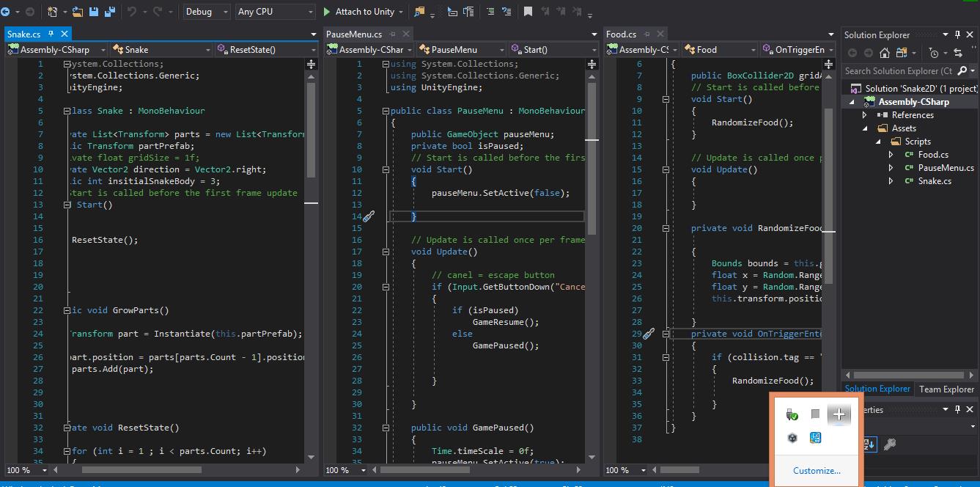The width and height of the screenshot is (980, 487).
Task: Click the Open File folder icon
Action: click(78, 12)
